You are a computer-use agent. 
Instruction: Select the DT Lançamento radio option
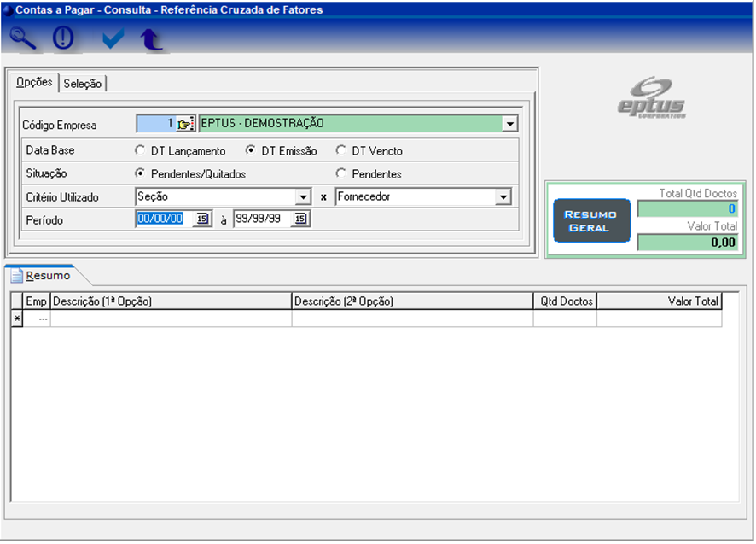140,151
